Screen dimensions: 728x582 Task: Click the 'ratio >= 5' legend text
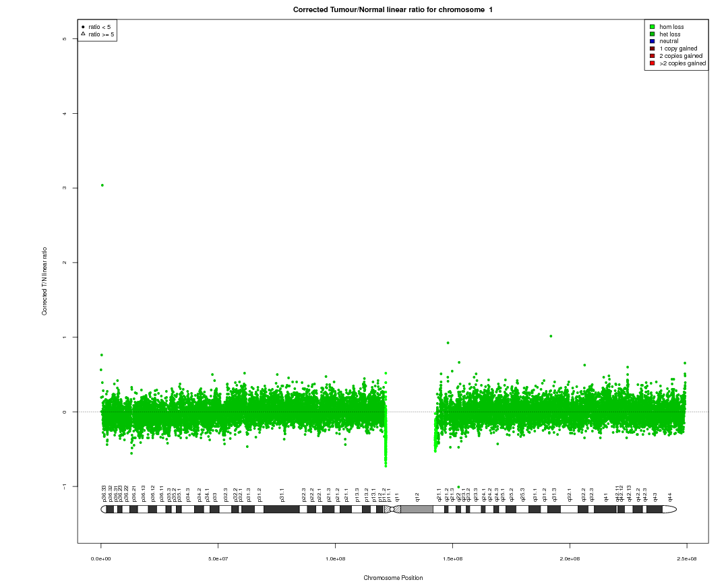(101, 34)
